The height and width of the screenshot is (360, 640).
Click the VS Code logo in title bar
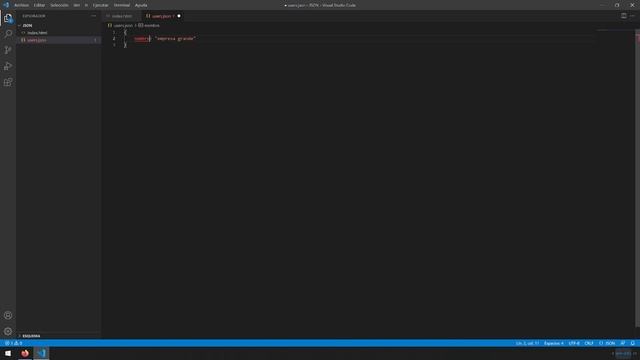(x=6, y=5)
